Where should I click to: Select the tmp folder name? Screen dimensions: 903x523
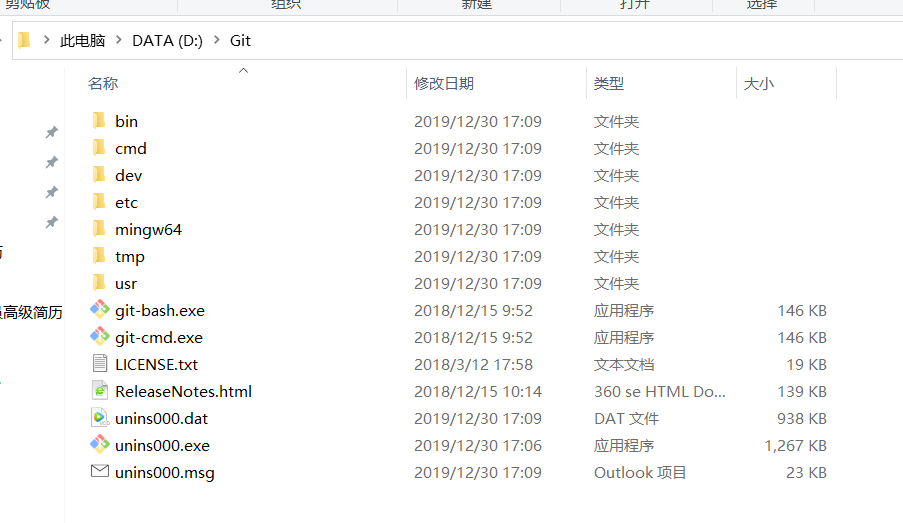click(130, 257)
